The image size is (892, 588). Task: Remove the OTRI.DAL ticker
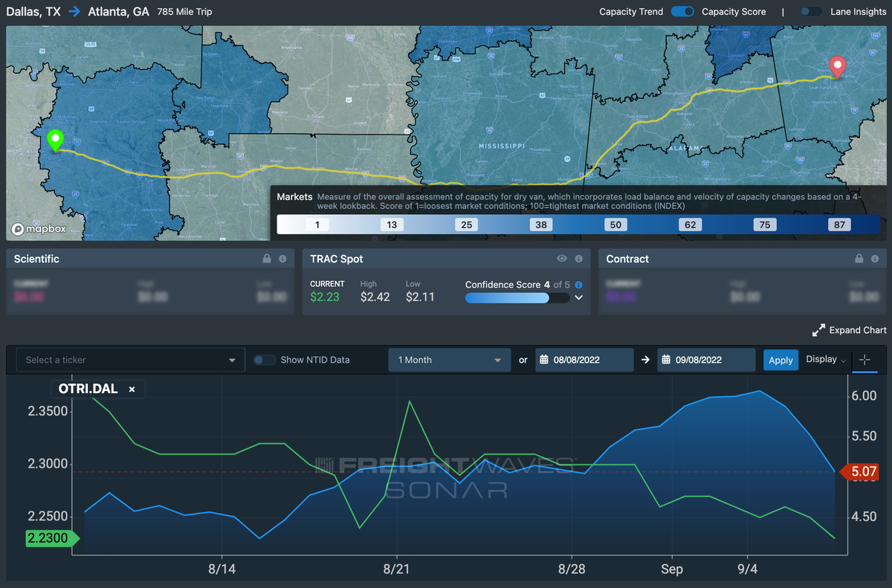(132, 389)
